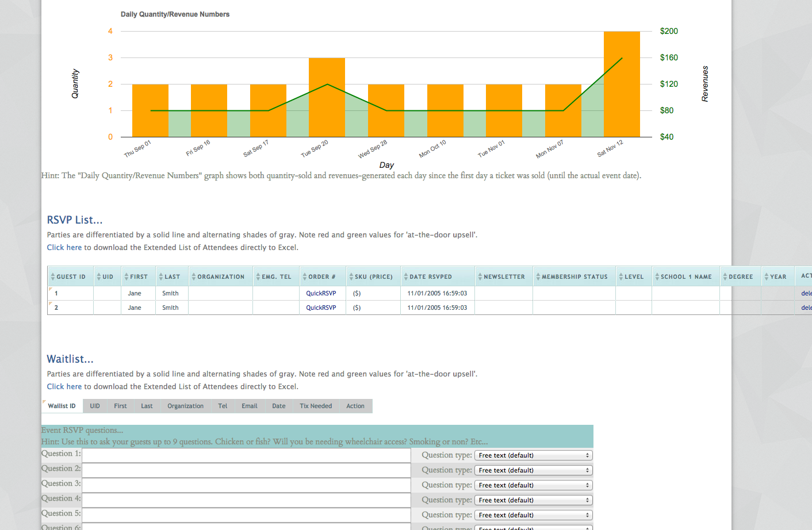Viewport: 812px width, 530px height.
Task: Focus the Question 1 text field
Action: (x=246, y=455)
